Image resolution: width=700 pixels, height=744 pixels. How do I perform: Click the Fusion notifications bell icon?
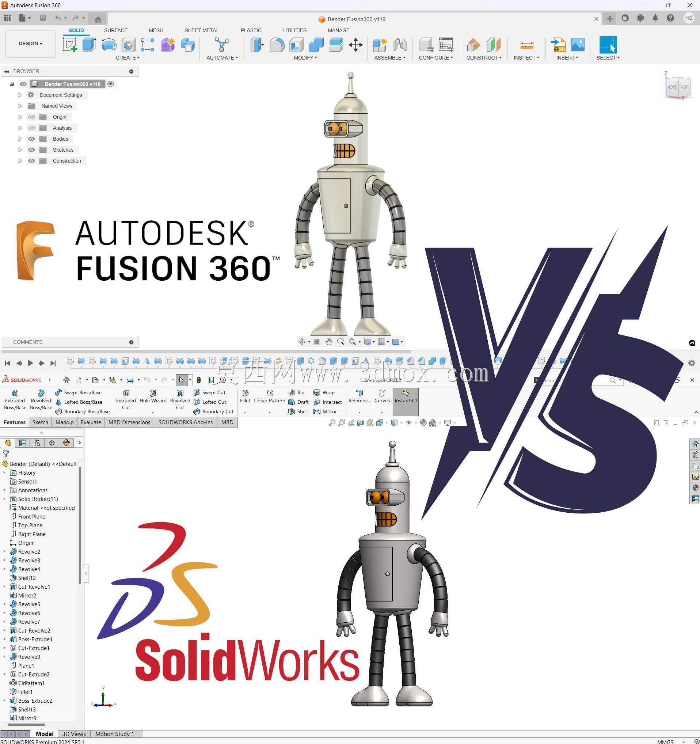(655, 18)
